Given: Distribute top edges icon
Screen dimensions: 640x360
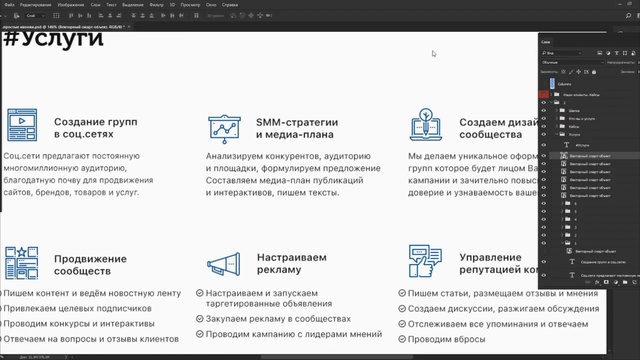Looking at the screenshot, I should (133, 16).
